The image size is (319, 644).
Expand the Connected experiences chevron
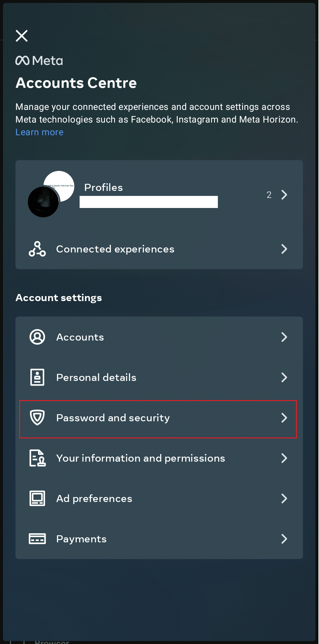pos(284,249)
